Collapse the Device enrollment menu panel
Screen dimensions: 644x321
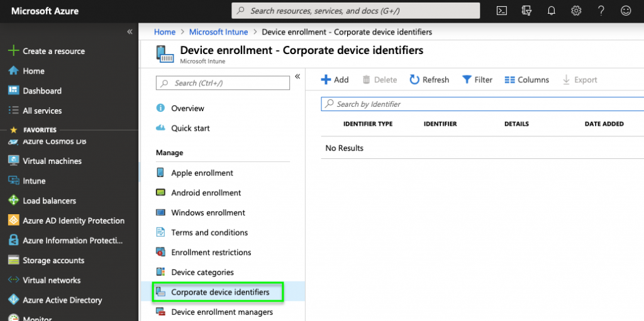pyautogui.click(x=297, y=77)
